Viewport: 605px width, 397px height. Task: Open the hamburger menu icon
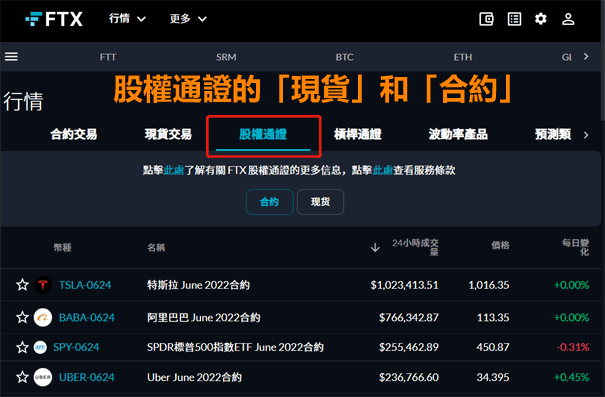[11, 57]
